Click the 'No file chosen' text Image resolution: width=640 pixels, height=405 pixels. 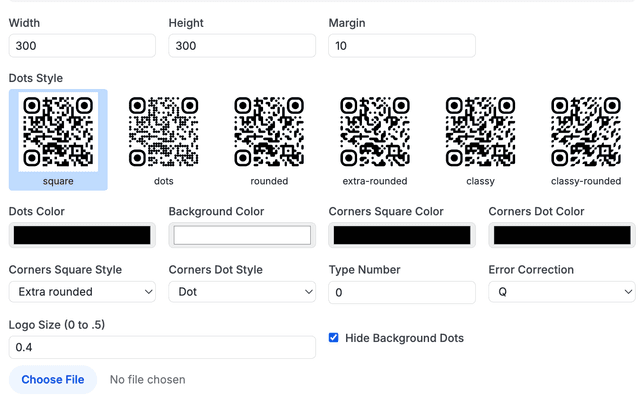pos(147,380)
